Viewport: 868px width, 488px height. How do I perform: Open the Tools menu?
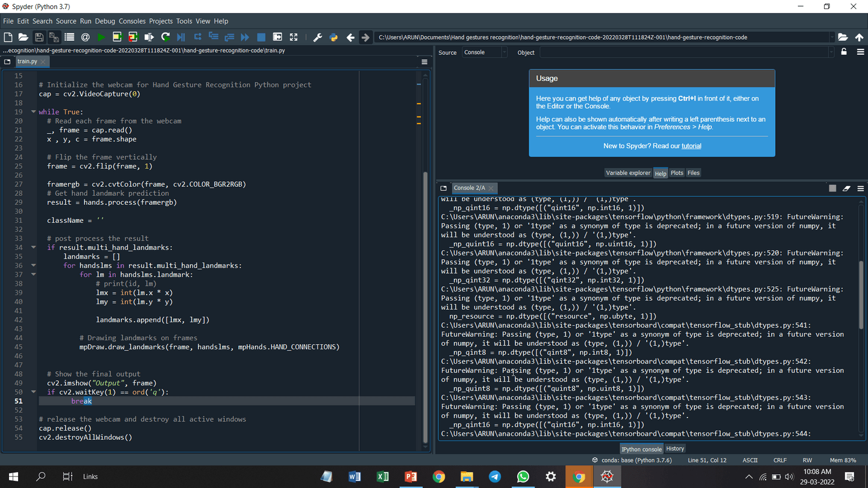pos(184,21)
